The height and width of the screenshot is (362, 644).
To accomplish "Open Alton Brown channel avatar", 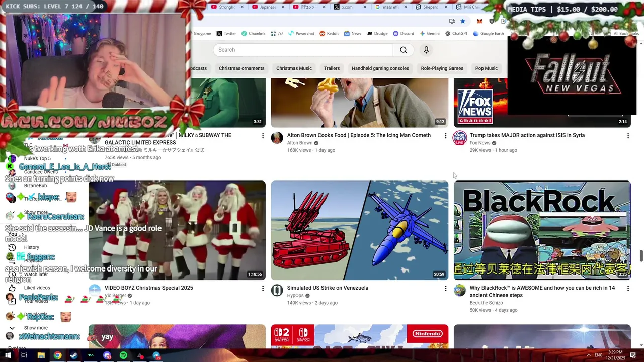I will [x=277, y=138].
